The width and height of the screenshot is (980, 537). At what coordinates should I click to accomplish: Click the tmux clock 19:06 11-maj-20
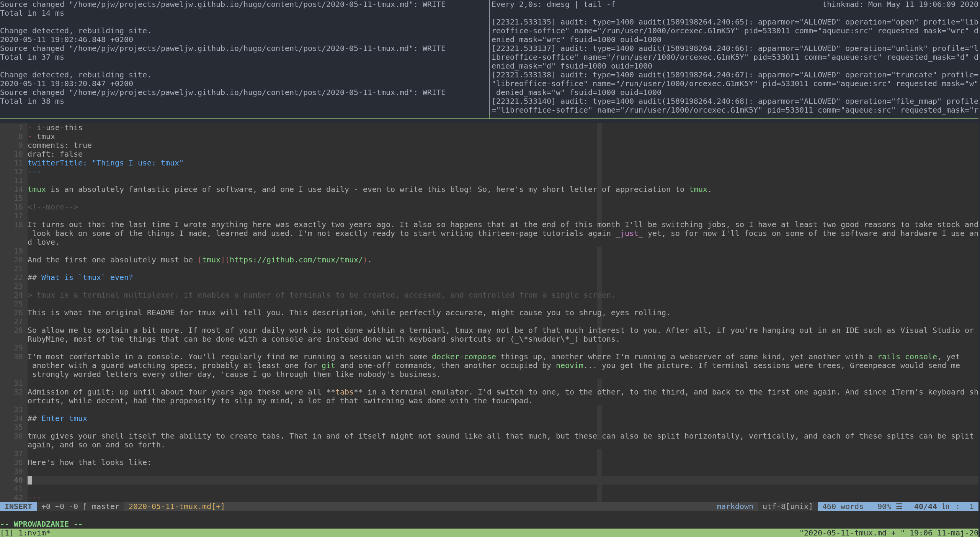point(944,533)
